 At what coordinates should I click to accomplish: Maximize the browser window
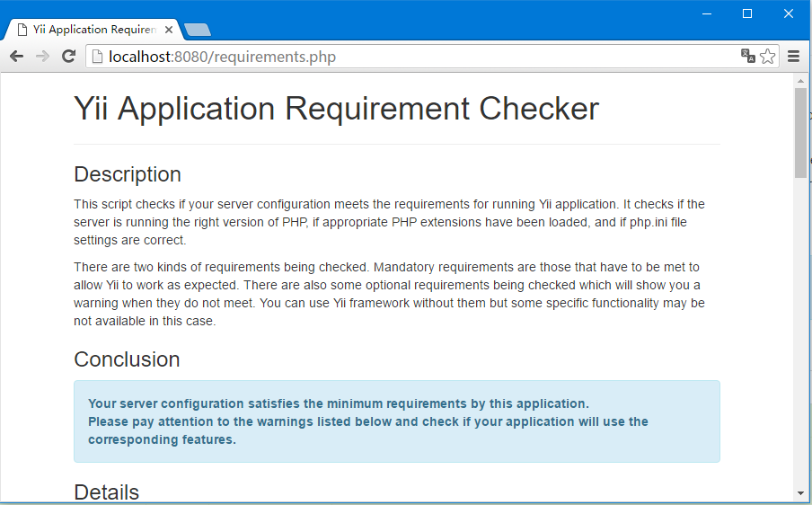[x=747, y=14]
